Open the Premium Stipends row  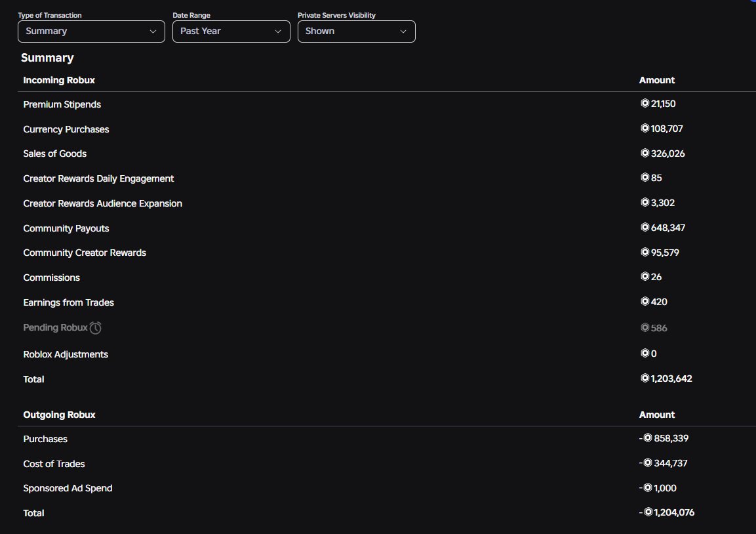tap(387, 104)
